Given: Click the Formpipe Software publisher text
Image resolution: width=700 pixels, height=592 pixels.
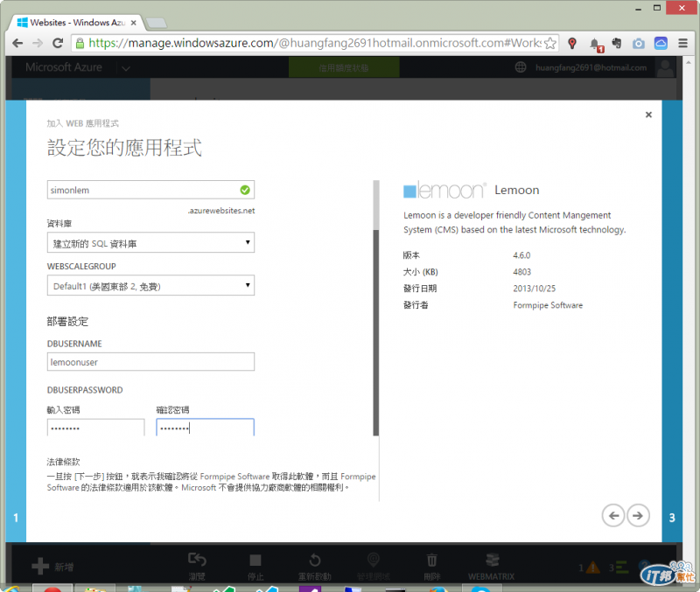Looking at the screenshot, I should tap(548, 305).
